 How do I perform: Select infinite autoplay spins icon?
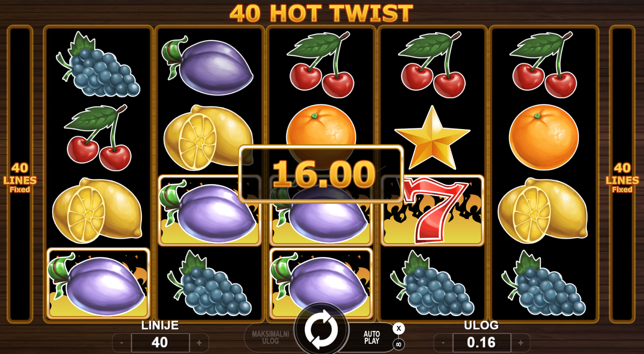pyautogui.click(x=398, y=345)
